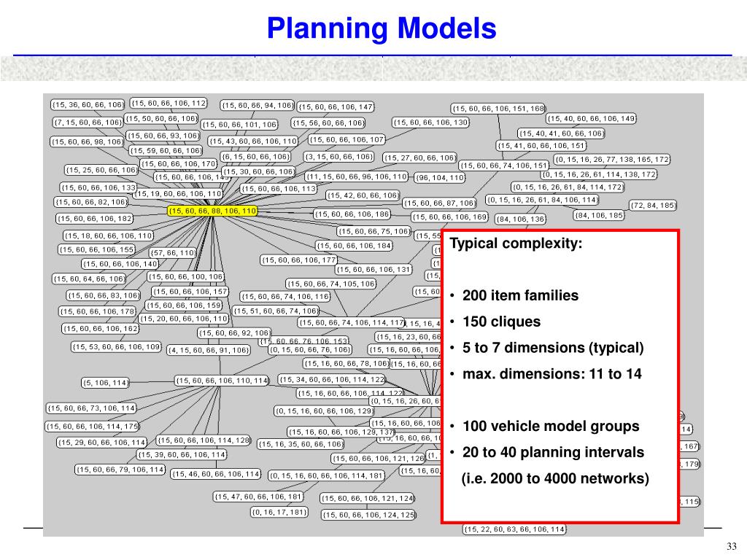This screenshot has height=560, width=747.
Task: Select node (96, 104, 110)
Action: pyautogui.click(x=439, y=178)
